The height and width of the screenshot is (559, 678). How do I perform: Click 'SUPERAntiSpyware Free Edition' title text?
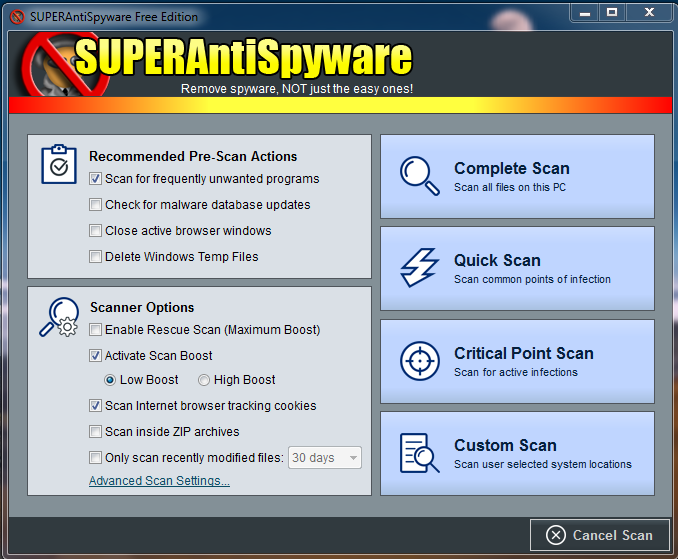[114, 17]
